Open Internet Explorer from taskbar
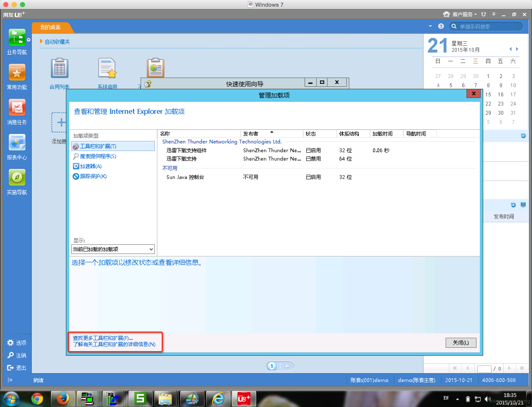 [x=218, y=398]
